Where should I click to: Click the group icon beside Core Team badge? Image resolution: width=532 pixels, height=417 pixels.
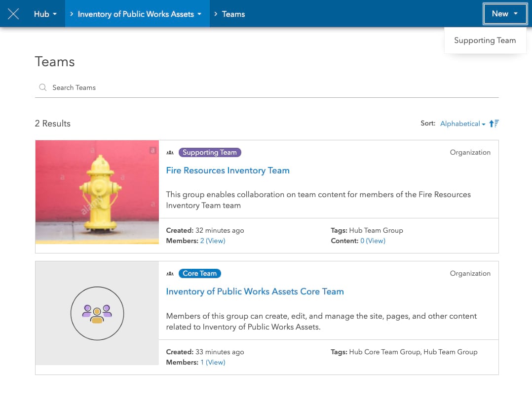click(x=170, y=273)
